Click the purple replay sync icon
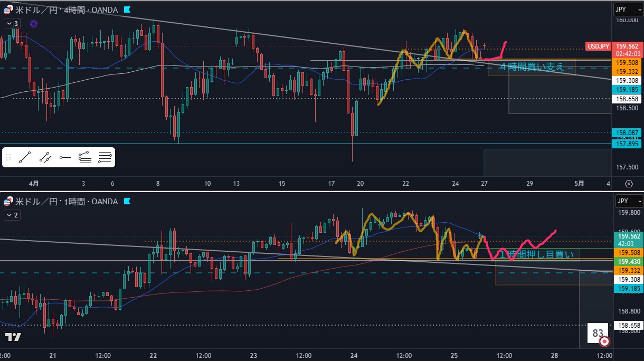 34,23
